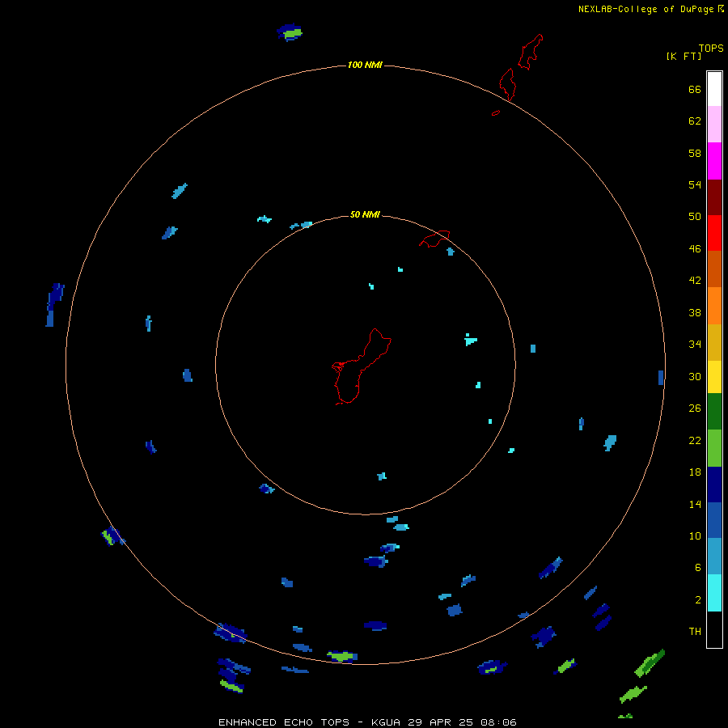The height and width of the screenshot is (728, 728).
Task: Click the legend value "18"
Action: point(695,472)
